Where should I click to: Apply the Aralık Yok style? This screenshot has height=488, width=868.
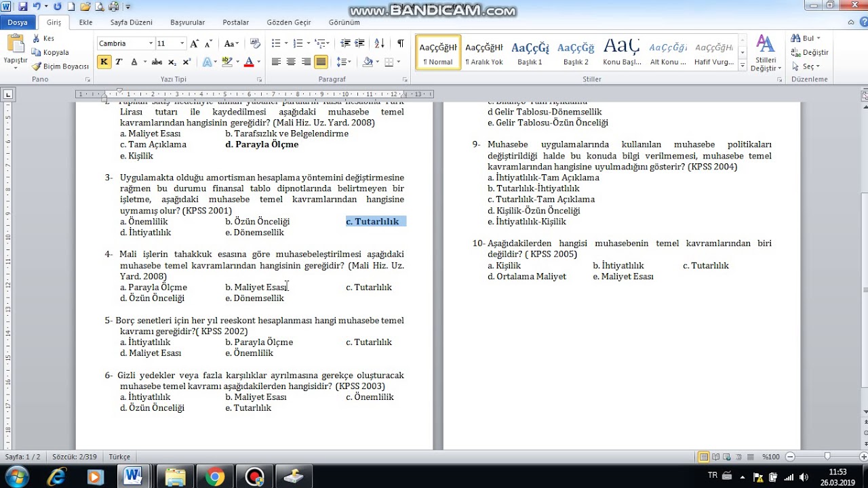[484, 53]
